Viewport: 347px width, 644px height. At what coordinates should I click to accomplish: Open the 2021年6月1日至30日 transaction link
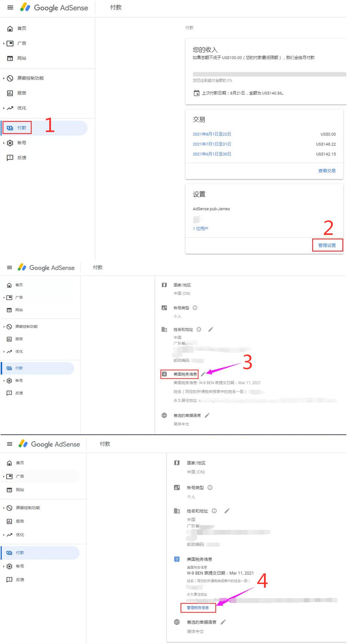pos(212,154)
